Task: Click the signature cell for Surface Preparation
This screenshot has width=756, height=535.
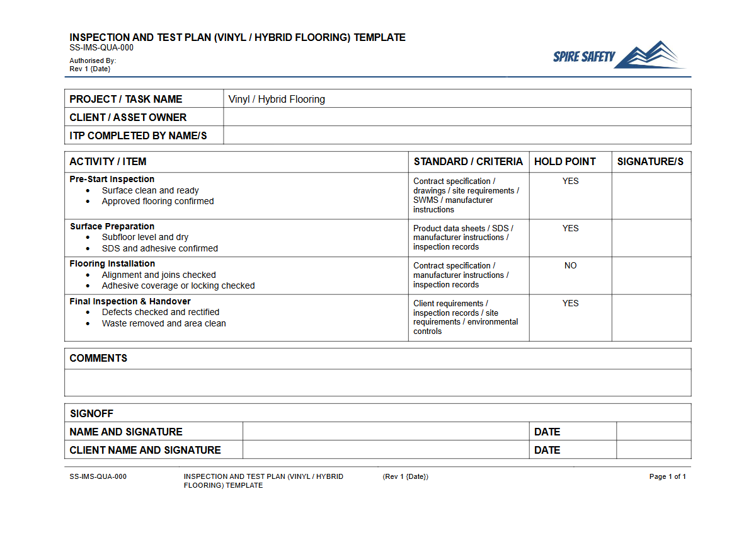Action: tap(651, 238)
